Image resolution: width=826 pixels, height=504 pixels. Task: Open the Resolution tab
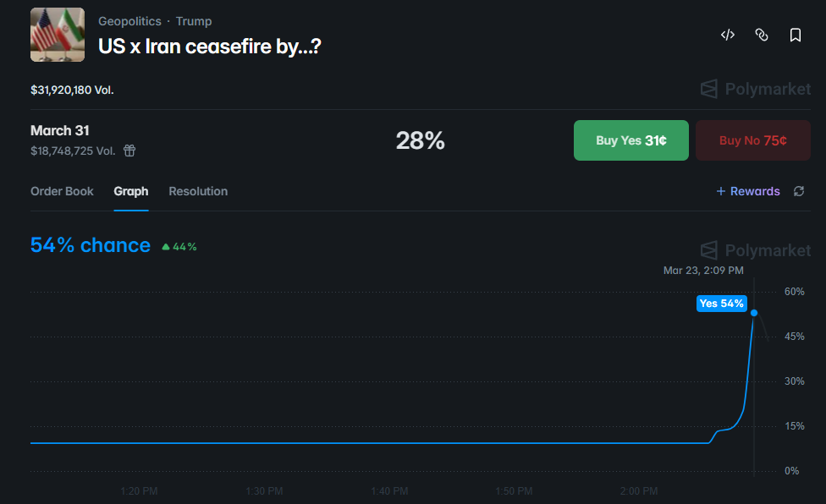(x=198, y=191)
